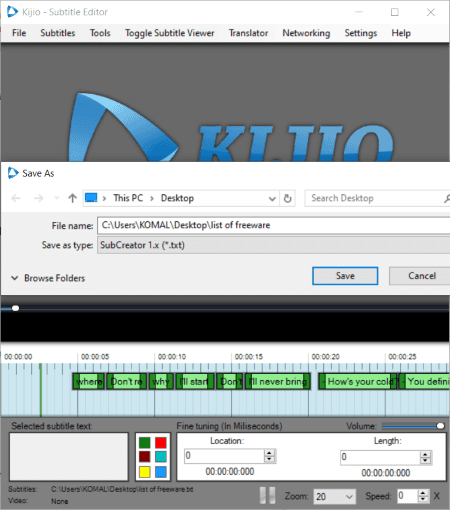
Task: Open the File menu
Action: coord(19,33)
